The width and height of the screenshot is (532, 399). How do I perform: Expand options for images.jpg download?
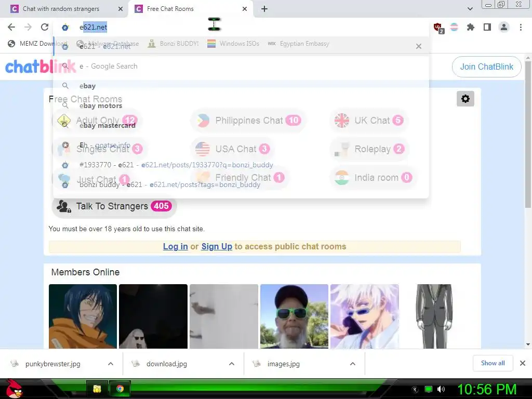tap(353, 364)
